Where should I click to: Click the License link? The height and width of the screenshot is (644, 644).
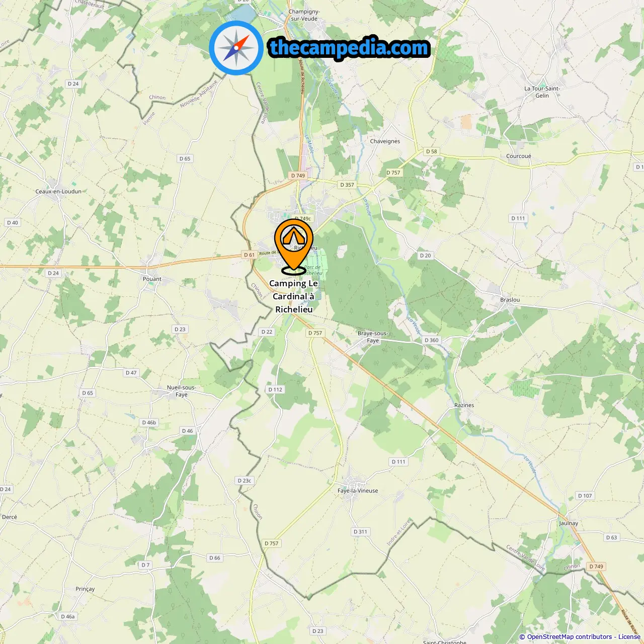629,637
